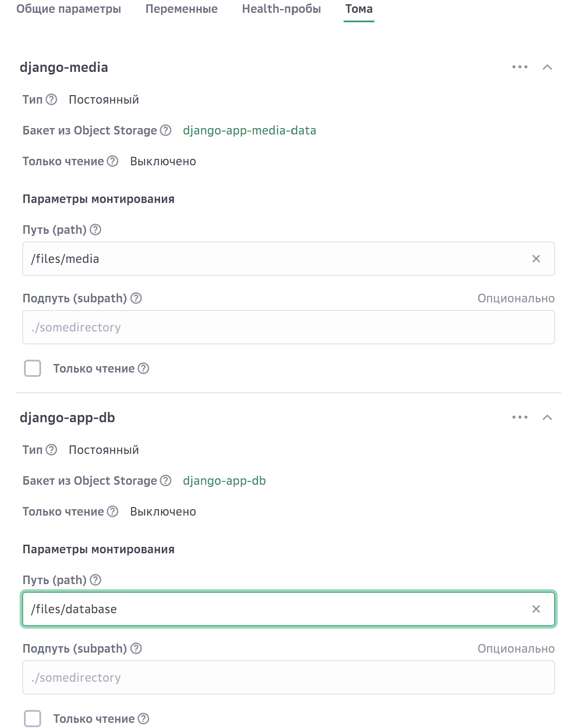582x728 pixels.
Task: Click the django-media subpath input field
Action: coord(288,328)
